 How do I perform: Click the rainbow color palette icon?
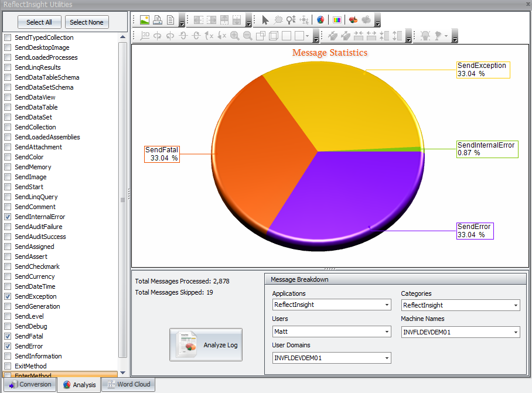337,20
